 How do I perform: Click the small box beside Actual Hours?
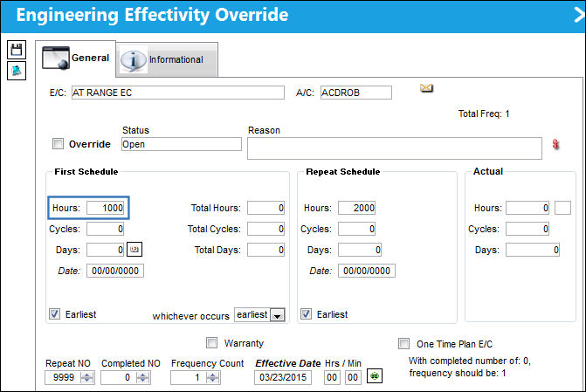pyautogui.click(x=562, y=208)
